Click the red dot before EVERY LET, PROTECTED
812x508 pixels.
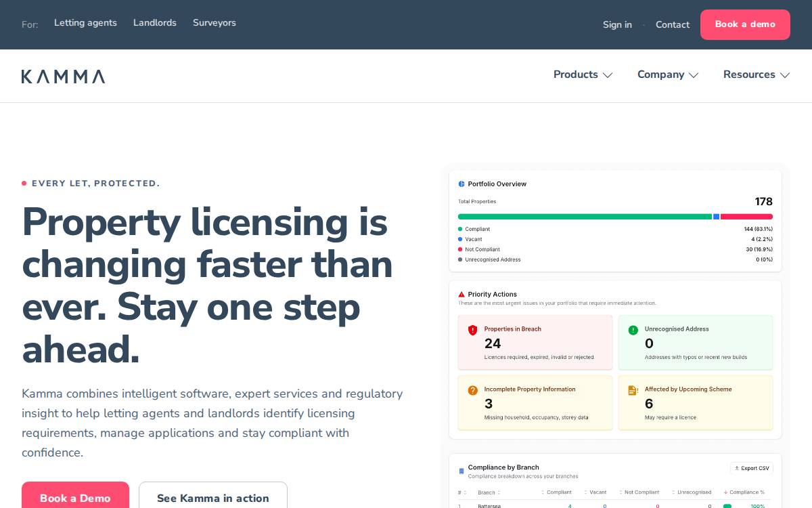point(24,184)
